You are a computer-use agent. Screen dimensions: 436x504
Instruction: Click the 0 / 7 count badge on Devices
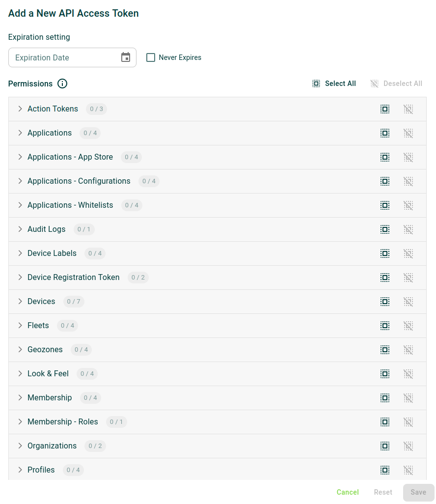[74, 302]
